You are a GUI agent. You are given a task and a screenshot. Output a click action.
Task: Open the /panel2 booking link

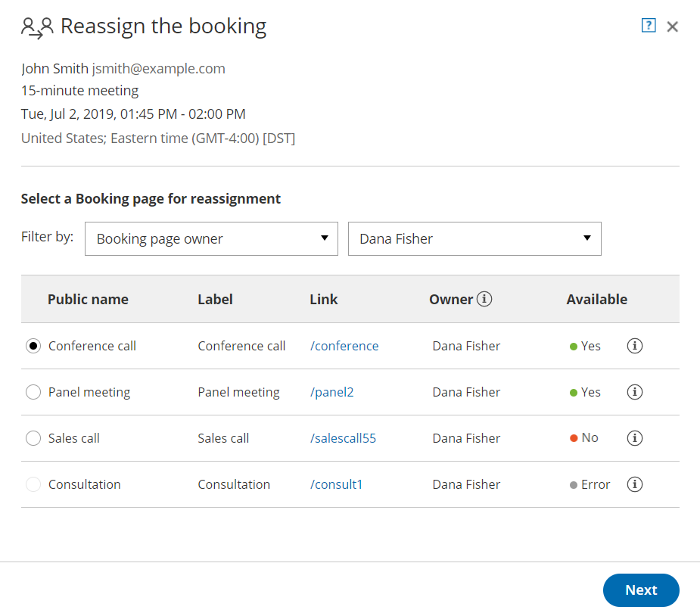(331, 392)
